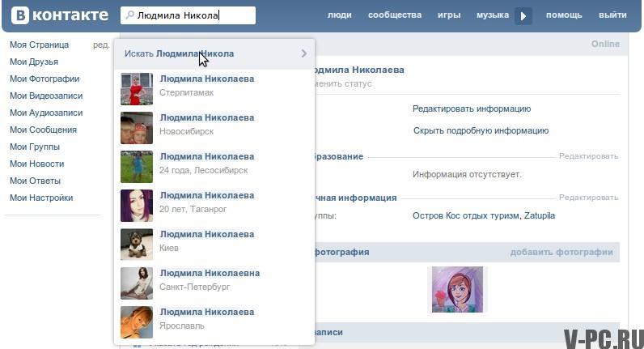Click ред. next to Моя Страница

click(x=101, y=45)
